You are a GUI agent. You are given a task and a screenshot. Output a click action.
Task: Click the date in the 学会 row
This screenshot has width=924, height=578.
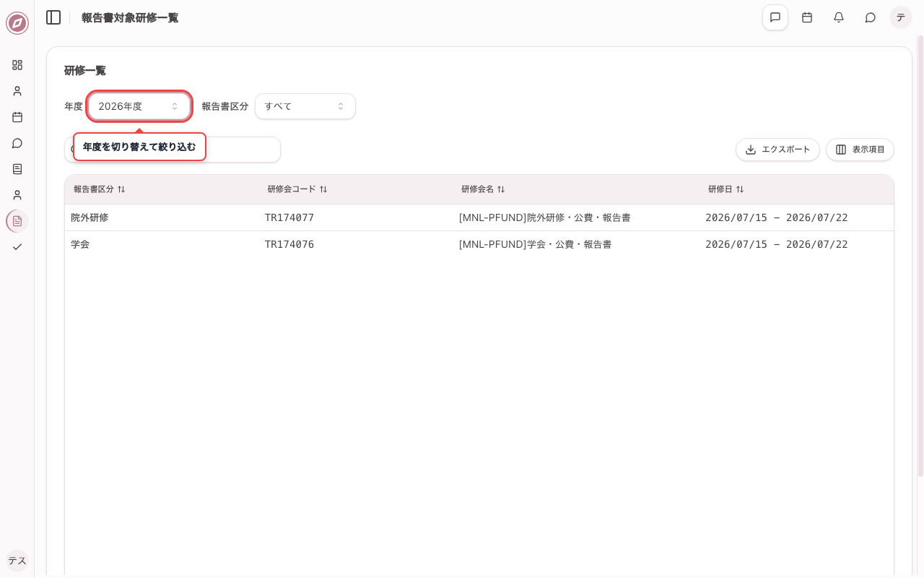pyautogui.click(x=777, y=244)
